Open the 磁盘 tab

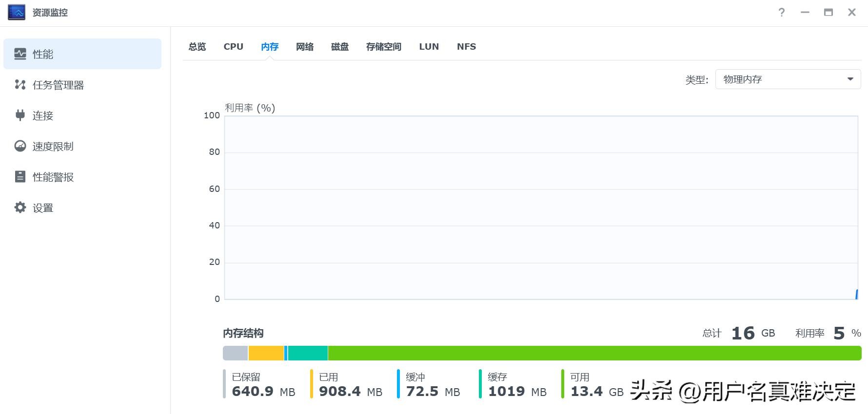tap(340, 47)
